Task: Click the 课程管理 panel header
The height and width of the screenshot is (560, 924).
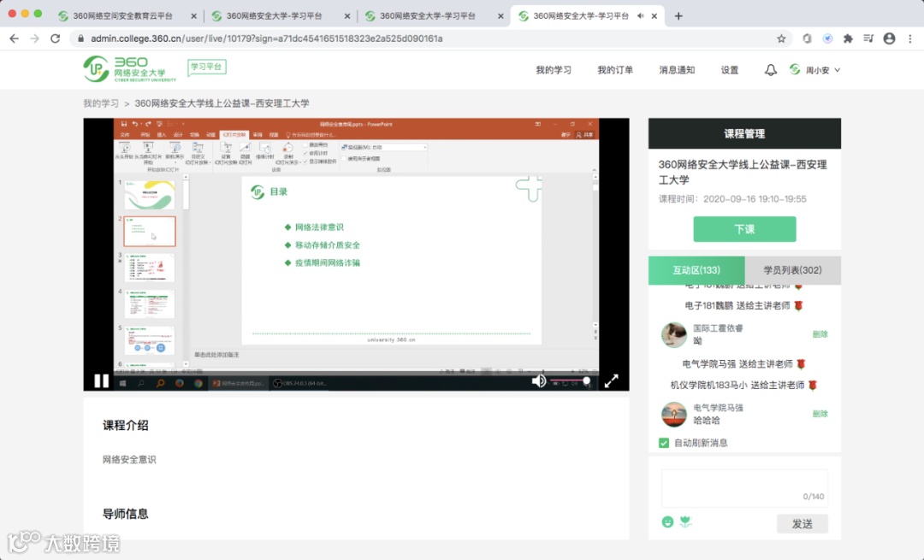Action: pyautogui.click(x=744, y=133)
